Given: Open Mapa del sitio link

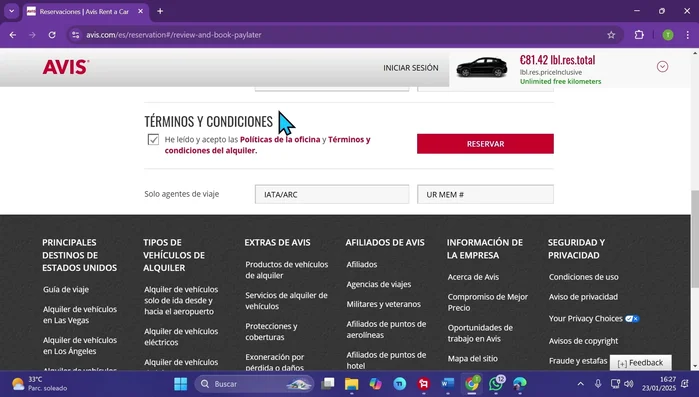Looking at the screenshot, I should click(x=473, y=358).
